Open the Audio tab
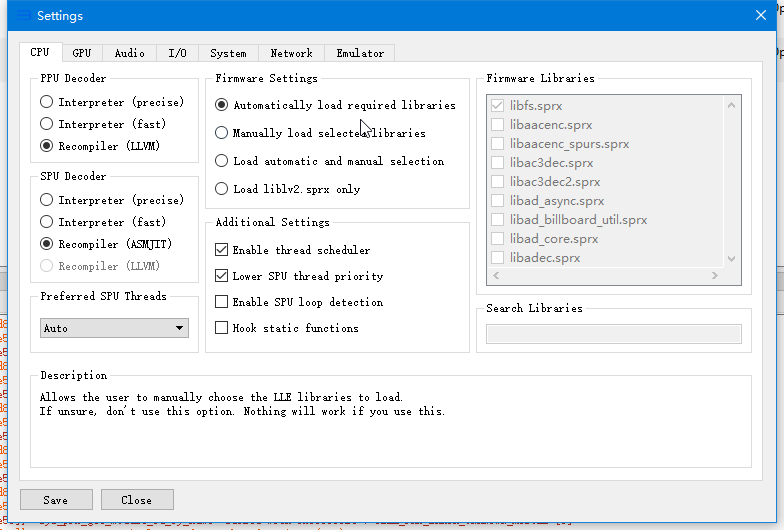784x530 pixels. 130,53
